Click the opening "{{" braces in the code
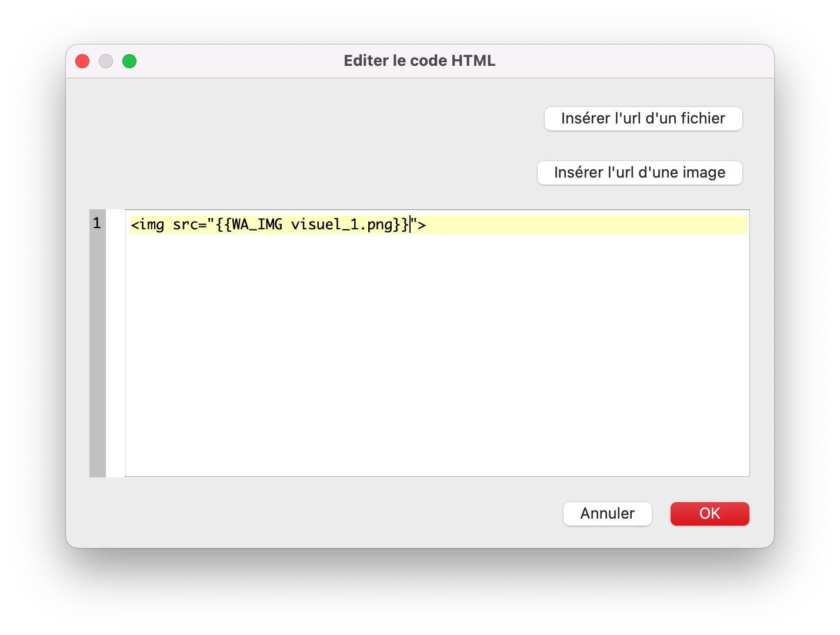Viewport: 840px width, 635px height. [224, 225]
